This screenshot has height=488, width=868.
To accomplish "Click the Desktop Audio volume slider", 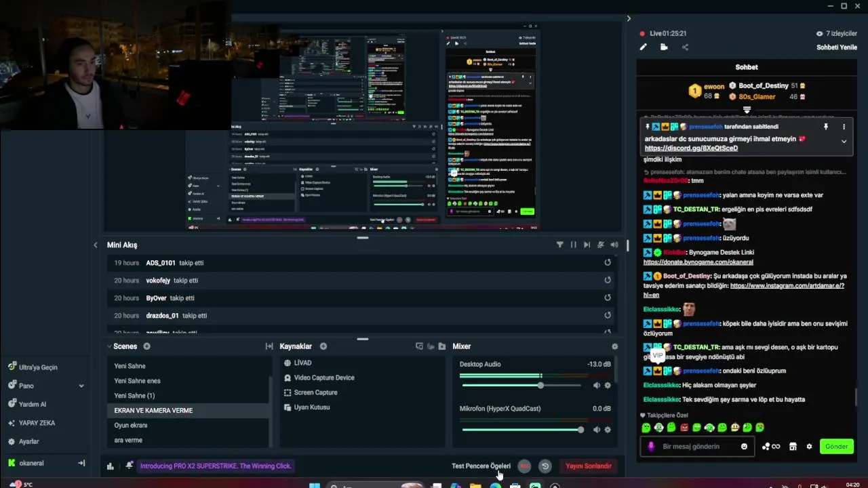I will coord(521,386).
